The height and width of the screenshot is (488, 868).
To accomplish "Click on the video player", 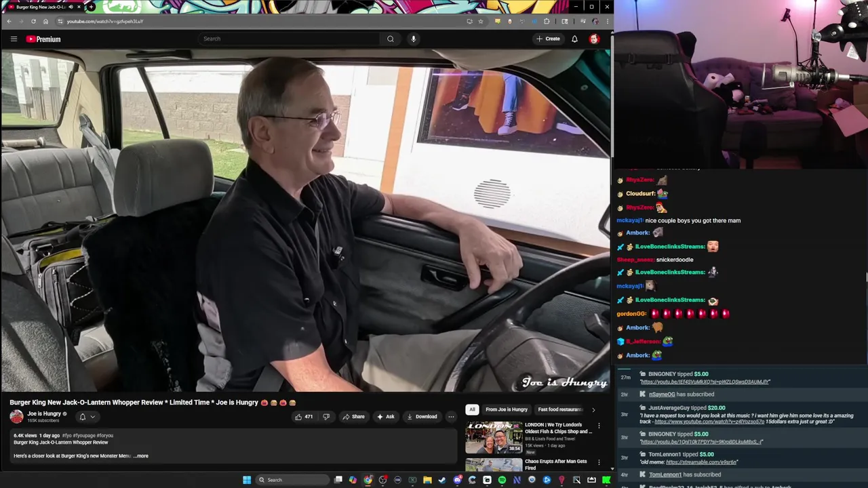I will 305,220.
